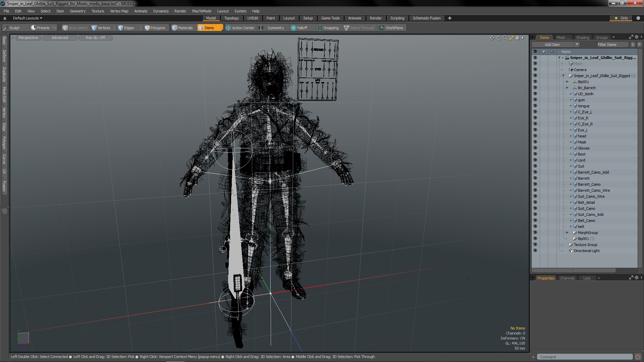Click the viewport zoom magnifier icon

click(505, 38)
